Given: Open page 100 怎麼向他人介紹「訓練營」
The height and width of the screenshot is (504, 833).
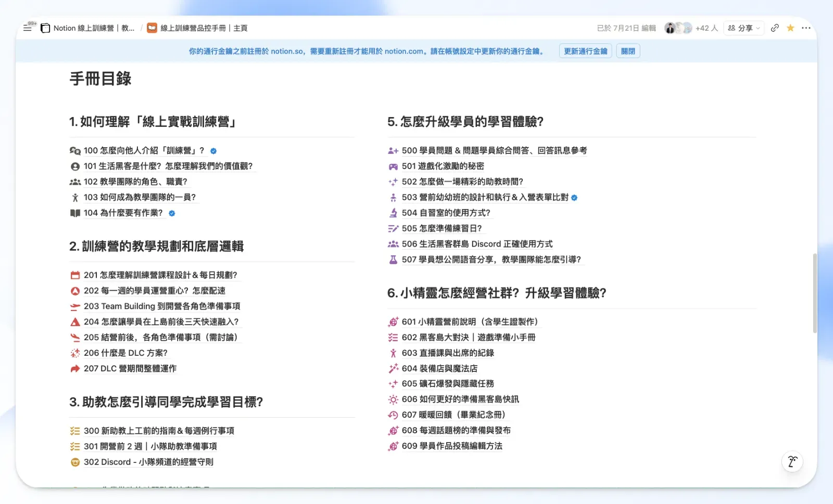Looking at the screenshot, I should tap(144, 151).
